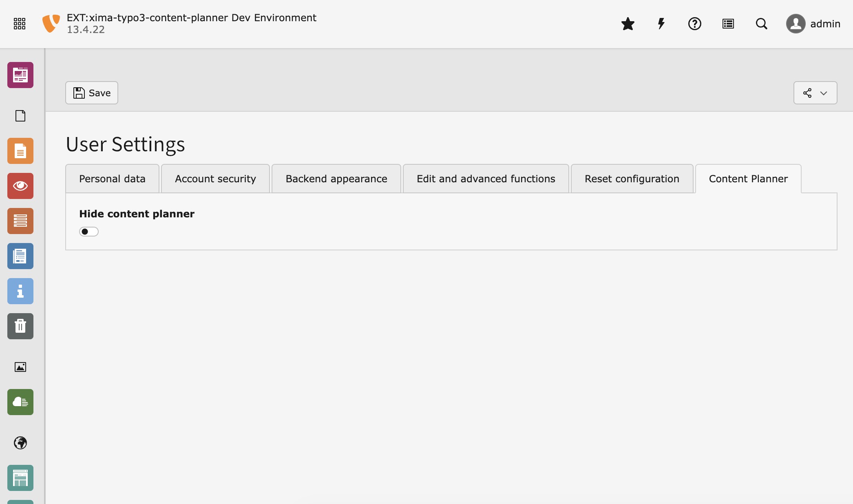The image size is (853, 504).
Task: Switch to the Account security tab
Action: [215, 178]
